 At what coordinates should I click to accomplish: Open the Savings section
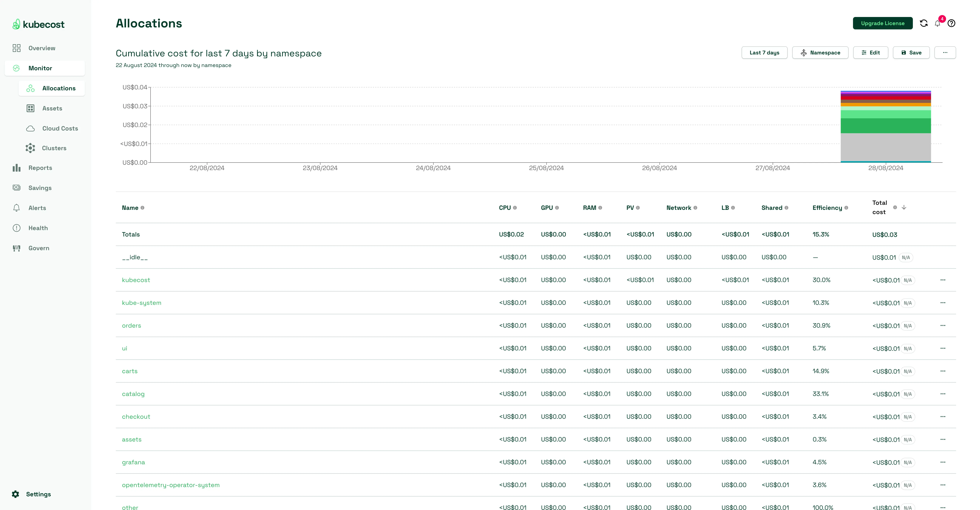click(x=40, y=188)
